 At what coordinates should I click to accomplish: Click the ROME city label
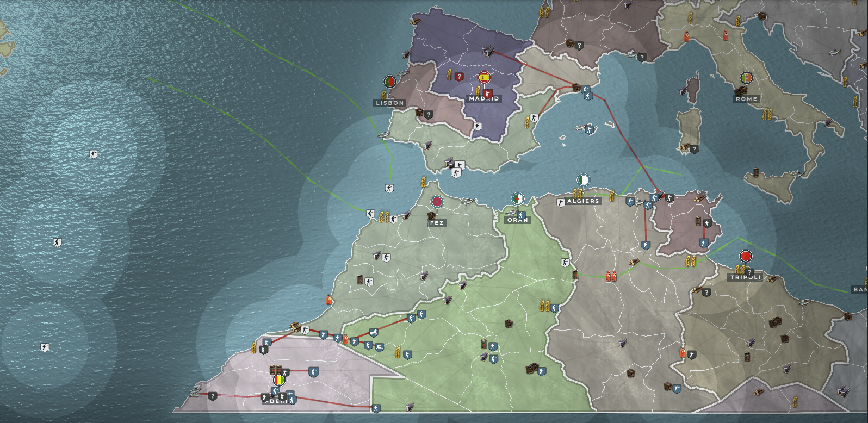747,99
